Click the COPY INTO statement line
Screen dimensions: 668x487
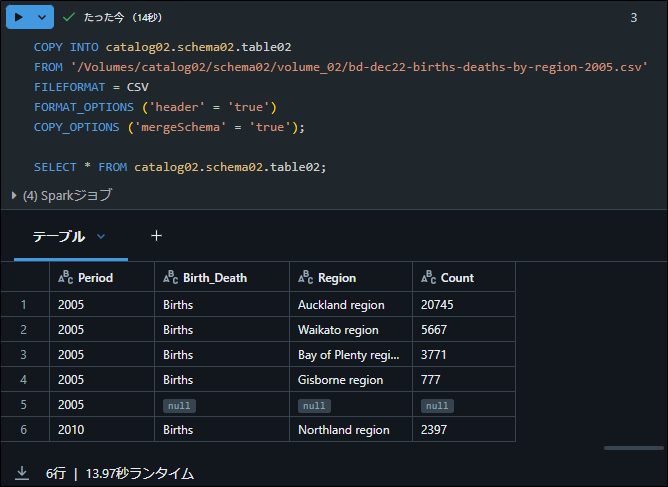[x=163, y=47]
